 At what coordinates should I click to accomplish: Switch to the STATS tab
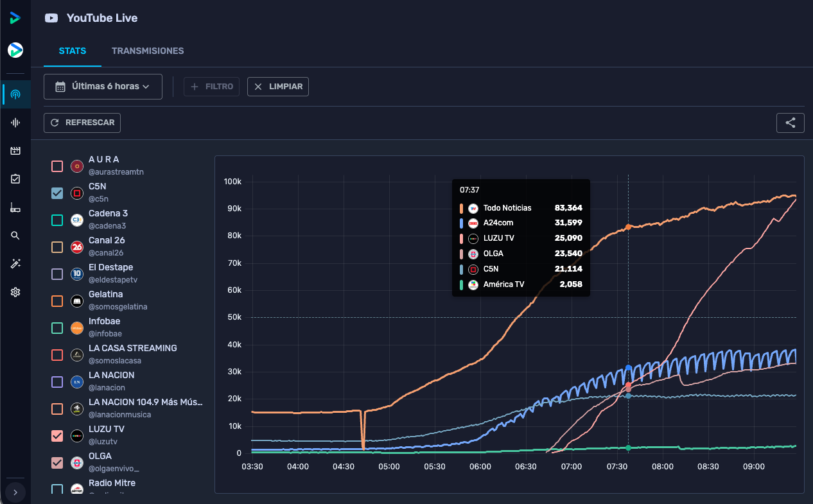click(73, 51)
